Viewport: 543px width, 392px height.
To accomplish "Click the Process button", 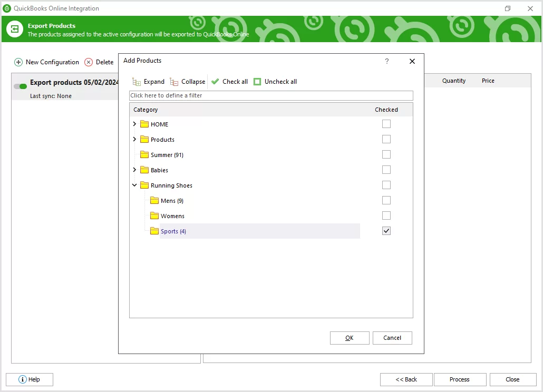I will click(460, 379).
